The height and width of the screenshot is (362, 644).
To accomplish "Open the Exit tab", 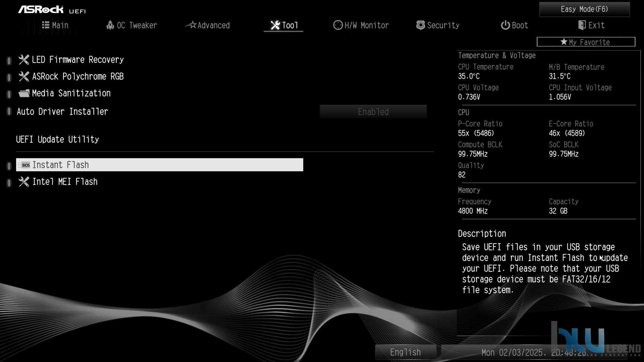I will coord(591,25).
